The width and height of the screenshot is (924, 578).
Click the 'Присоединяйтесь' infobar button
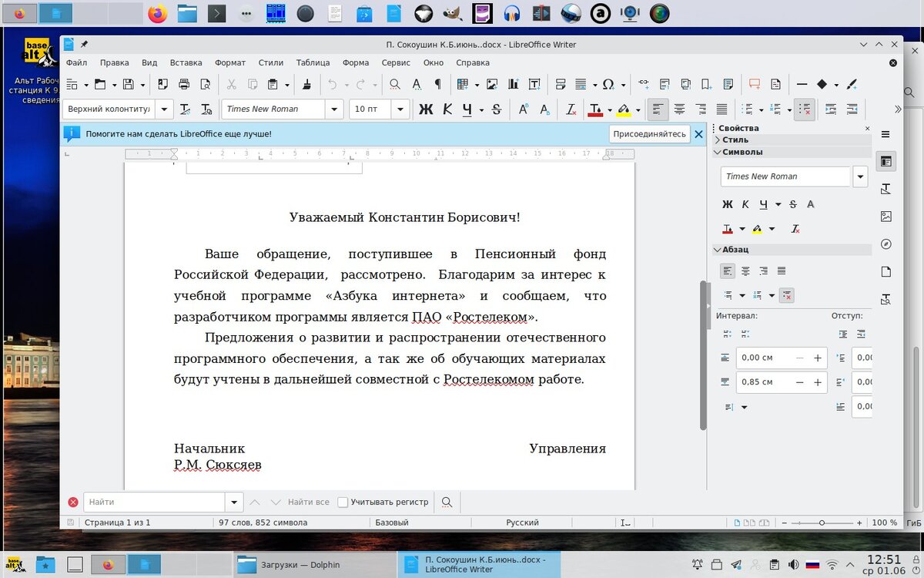649,134
